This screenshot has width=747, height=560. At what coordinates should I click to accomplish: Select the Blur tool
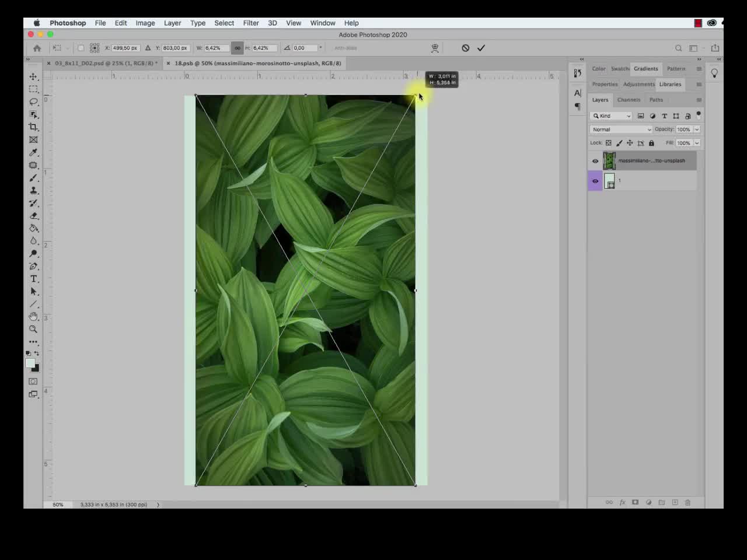pyautogui.click(x=33, y=241)
